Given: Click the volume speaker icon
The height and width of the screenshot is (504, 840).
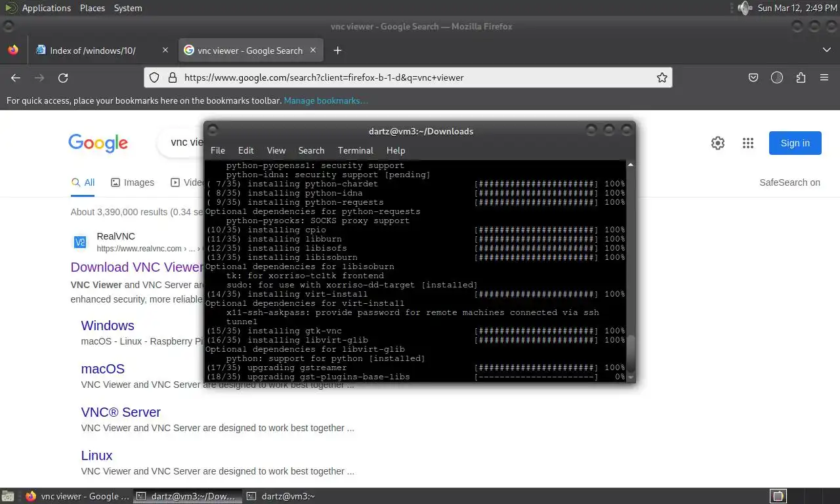Looking at the screenshot, I should coord(744,8).
